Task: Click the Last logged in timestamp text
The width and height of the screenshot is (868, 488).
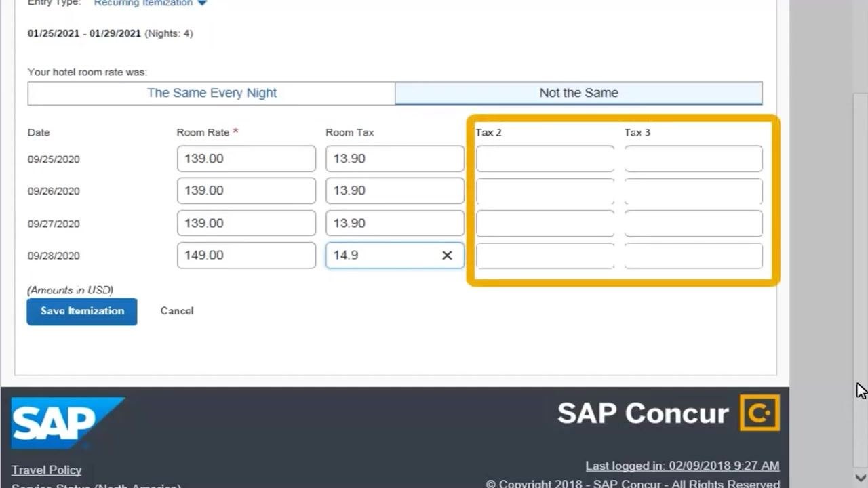Action: point(682,466)
